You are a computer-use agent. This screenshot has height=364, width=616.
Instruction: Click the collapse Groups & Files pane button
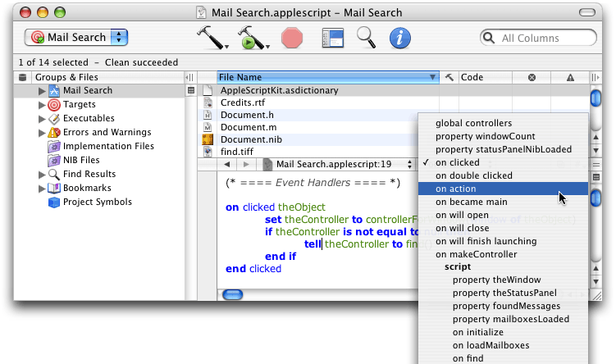click(x=190, y=77)
